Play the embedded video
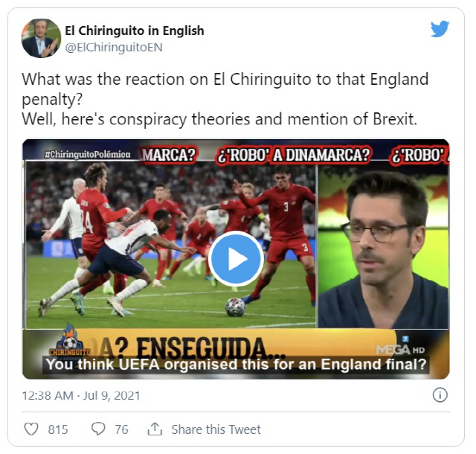 [x=236, y=258]
